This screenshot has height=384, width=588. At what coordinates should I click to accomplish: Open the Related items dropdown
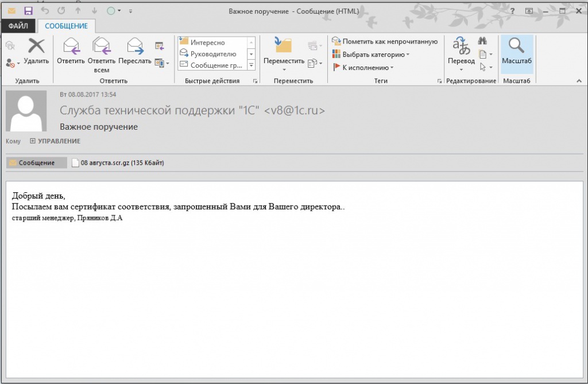coord(485,55)
